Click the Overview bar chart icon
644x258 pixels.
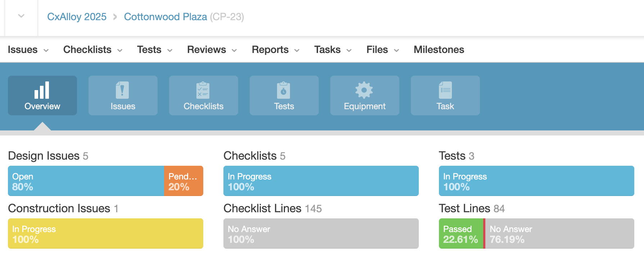[x=42, y=90]
